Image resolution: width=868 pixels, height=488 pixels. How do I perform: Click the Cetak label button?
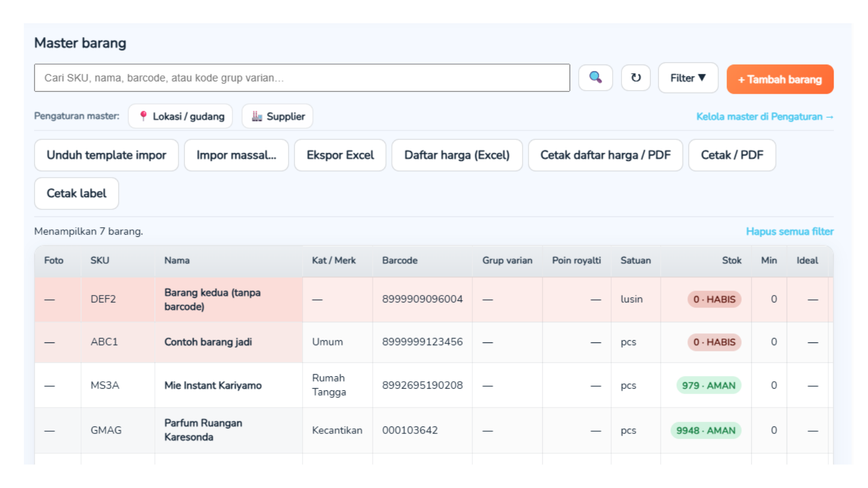click(76, 193)
